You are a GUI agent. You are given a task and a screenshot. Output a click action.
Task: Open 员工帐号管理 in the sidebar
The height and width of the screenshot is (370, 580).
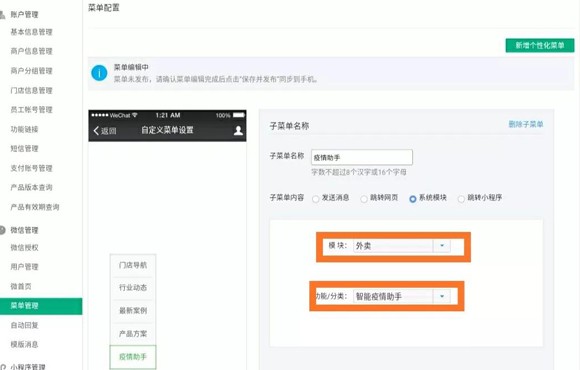point(31,110)
